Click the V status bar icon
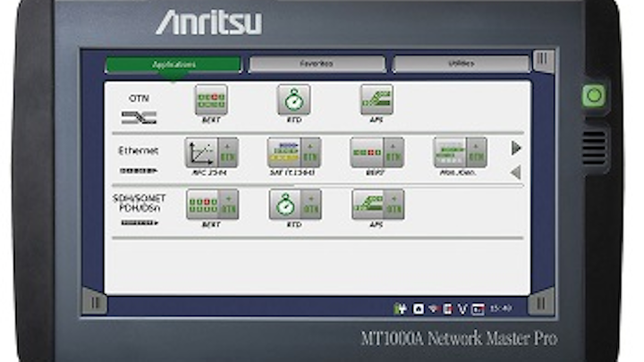Image resolution: width=644 pixels, height=362 pixels. pyautogui.click(x=462, y=309)
